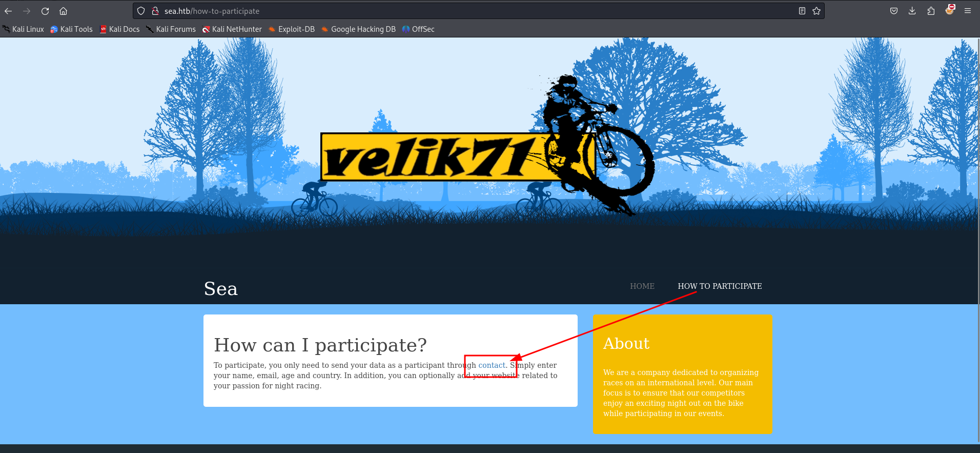Toggle reader view in address bar
The image size is (980, 453).
pyautogui.click(x=802, y=11)
